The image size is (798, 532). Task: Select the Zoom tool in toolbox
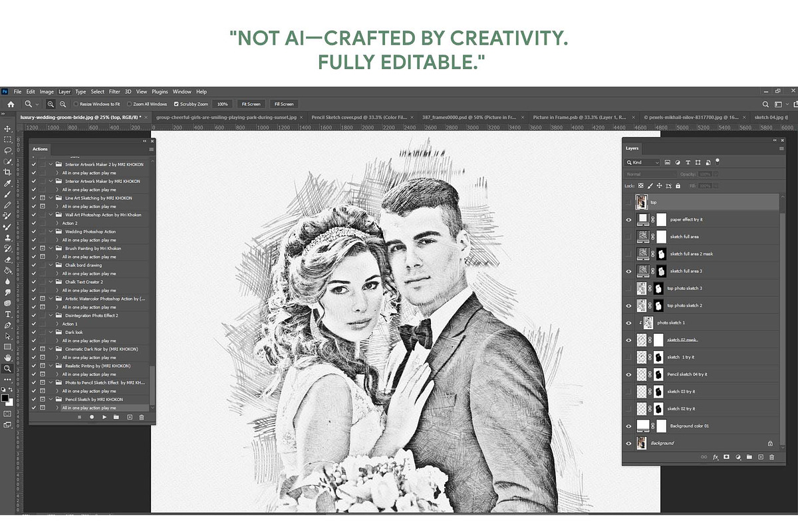(8, 368)
